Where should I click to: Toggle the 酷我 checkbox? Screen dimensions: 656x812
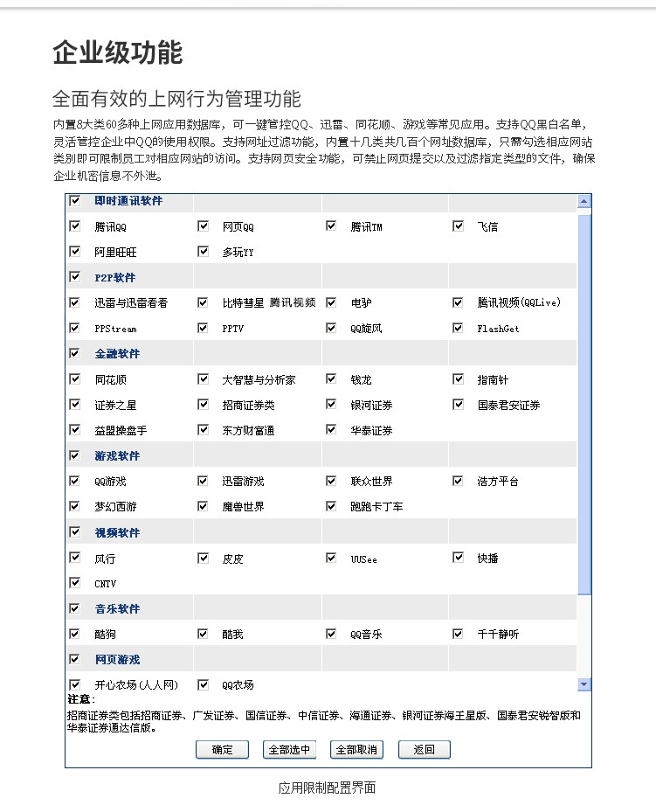[203, 634]
